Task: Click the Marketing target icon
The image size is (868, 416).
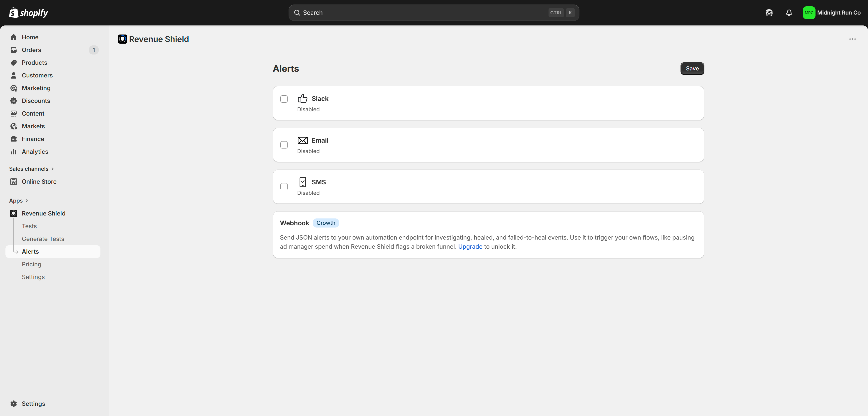Action: coord(13,88)
